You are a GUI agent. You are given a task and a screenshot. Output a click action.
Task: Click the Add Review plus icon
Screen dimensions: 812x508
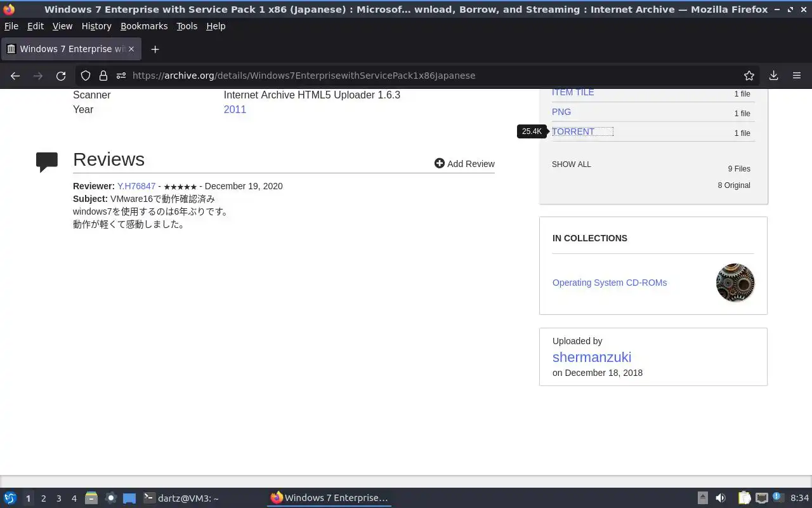439,163
